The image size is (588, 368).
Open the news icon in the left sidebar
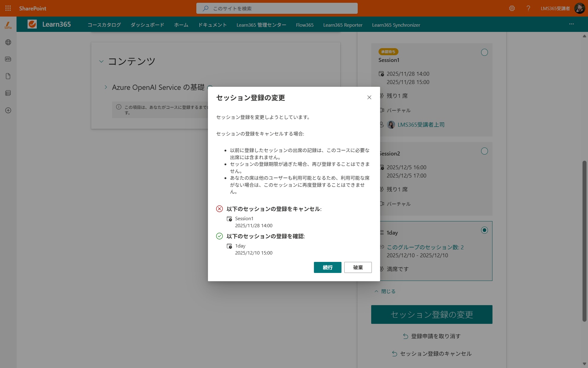coord(8,59)
